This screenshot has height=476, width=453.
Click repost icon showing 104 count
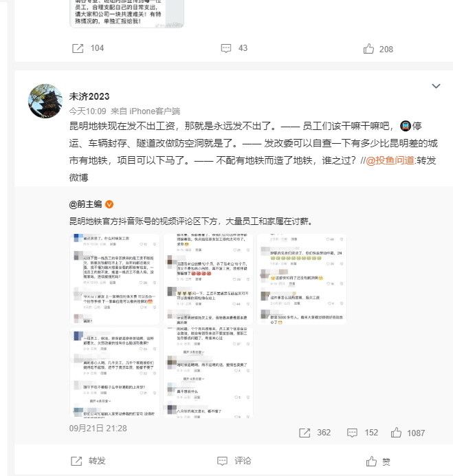pyautogui.click(x=78, y=48)
